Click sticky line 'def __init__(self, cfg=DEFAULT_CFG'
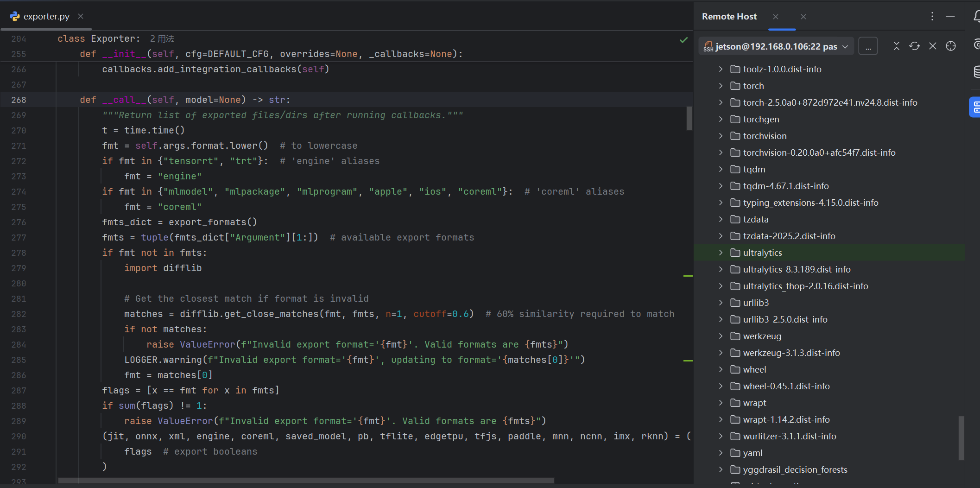The height and width of the screenshot is (488, 980). point(271,54)
